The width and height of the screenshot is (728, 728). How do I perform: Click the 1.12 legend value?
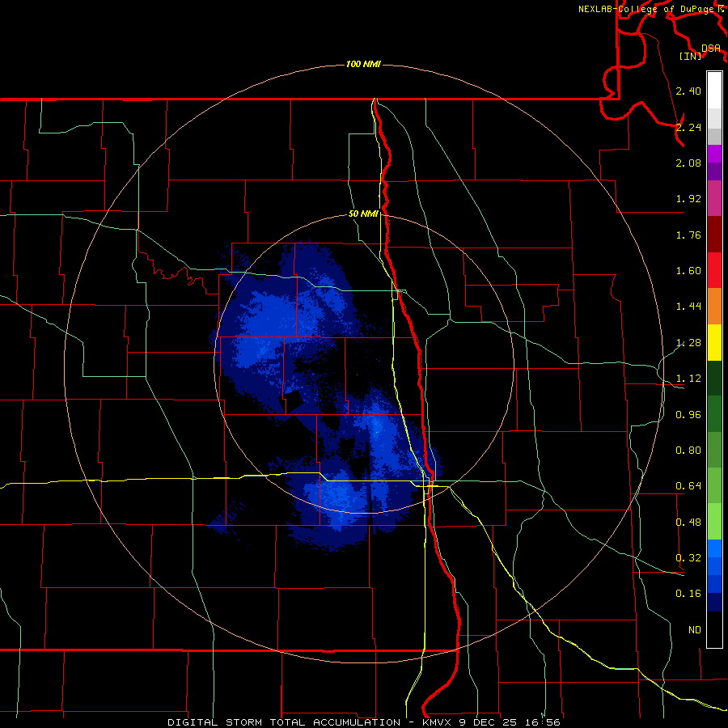click(688, 379)
